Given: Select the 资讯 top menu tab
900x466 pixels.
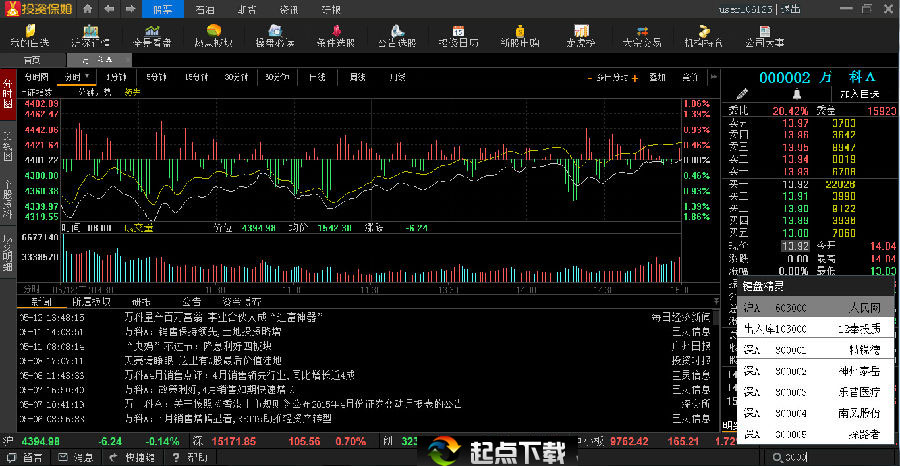Looking at the screenshot, I should pyautogui.click(x=288, y=10).
